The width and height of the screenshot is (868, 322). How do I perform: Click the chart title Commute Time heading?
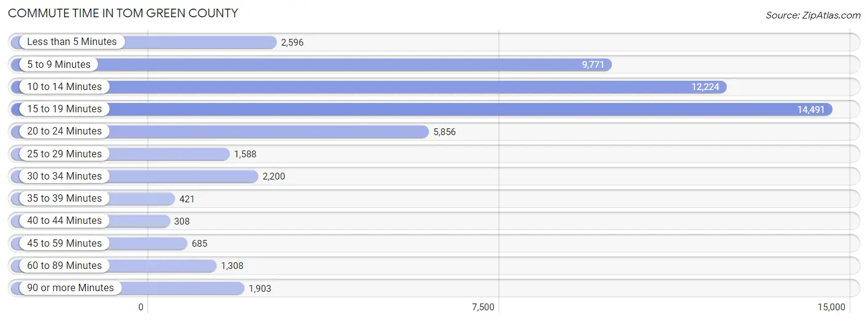(123, 13)
